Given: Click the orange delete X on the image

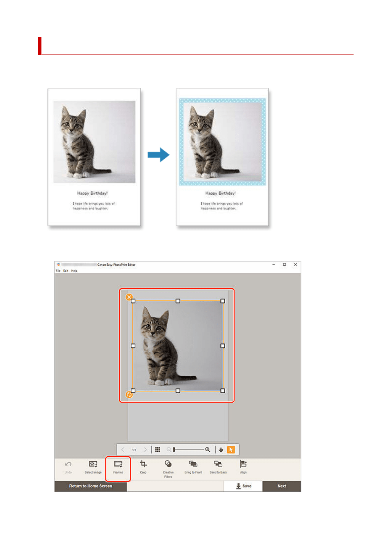Looking at the screenshot, I should (x=129, y=297).
